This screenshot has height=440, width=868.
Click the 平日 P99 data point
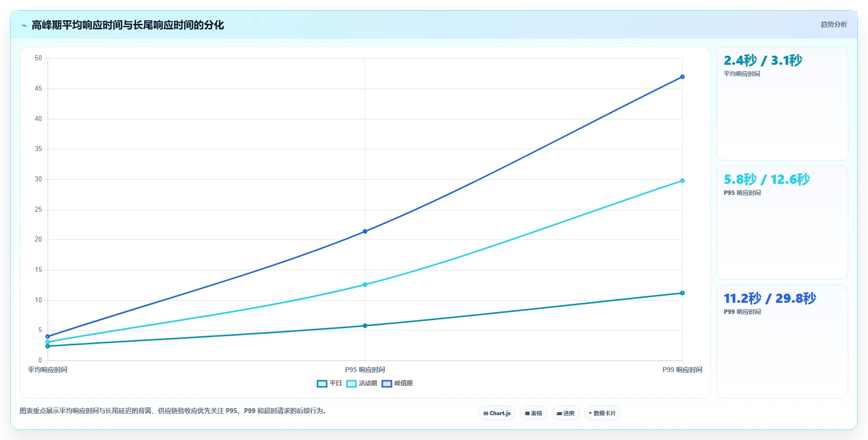(682, 293)
